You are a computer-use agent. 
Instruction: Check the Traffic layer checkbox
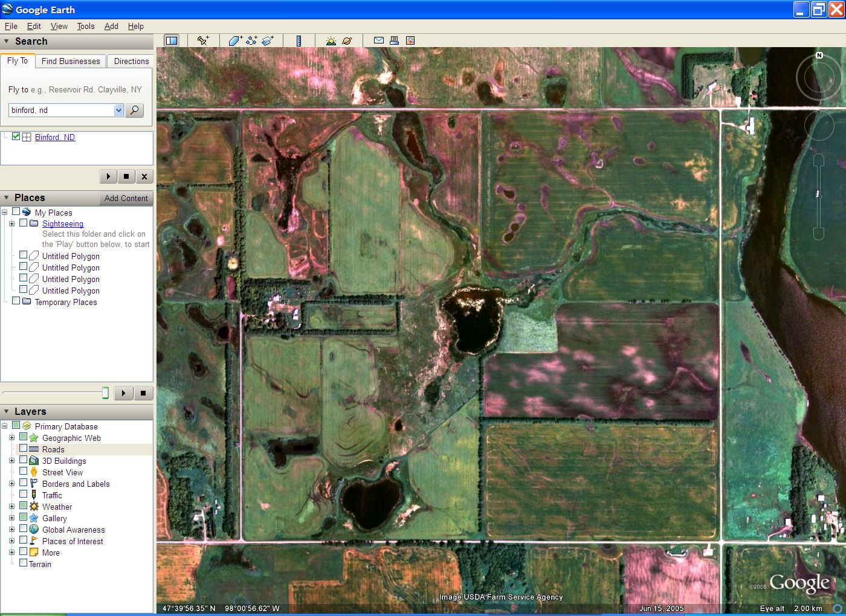(23, 494)
